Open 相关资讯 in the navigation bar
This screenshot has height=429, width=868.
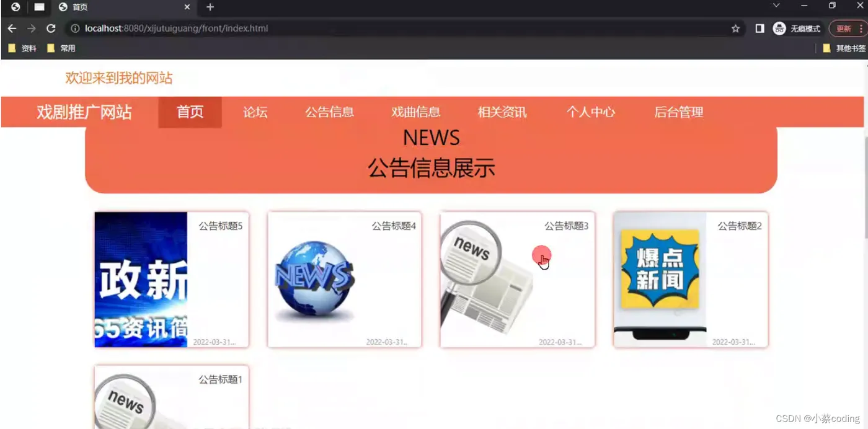click(x=502, y=112)
